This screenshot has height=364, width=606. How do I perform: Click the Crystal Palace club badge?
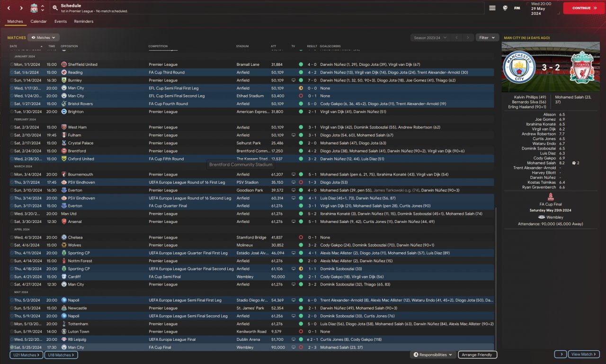click(x=64, y=143)
